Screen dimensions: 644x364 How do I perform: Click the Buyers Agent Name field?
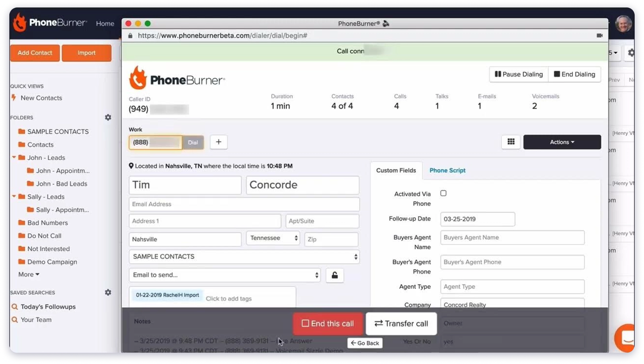click(512, 237)
